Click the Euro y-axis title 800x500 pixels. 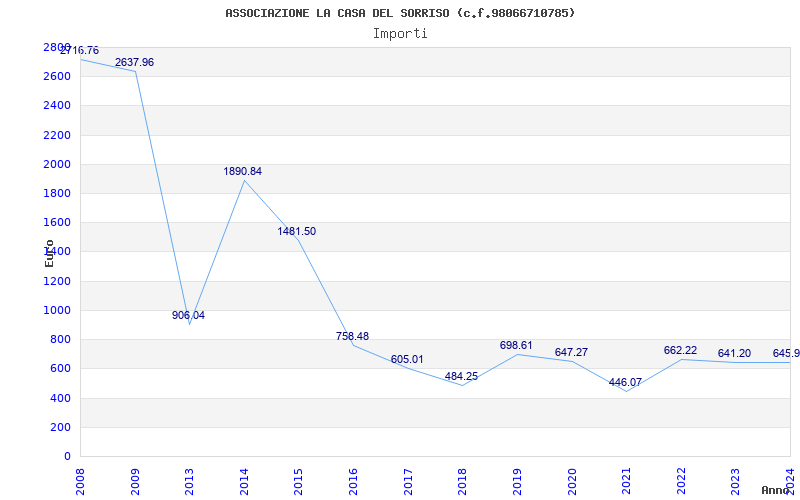pyautogui.click(x=49, y=253)
